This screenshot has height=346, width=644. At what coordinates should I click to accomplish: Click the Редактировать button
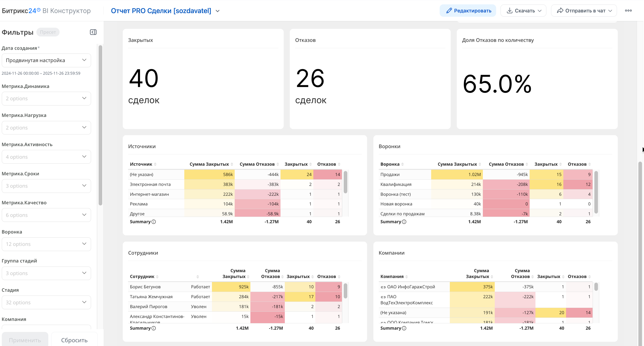coord(468,11)
